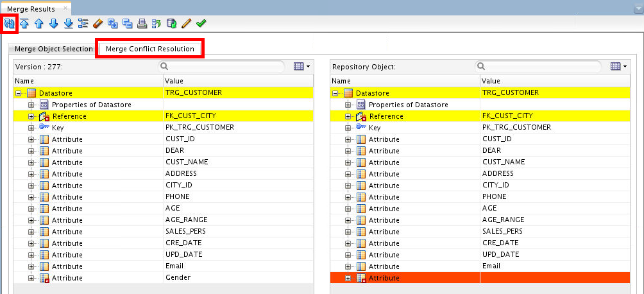Open column options dropdown in Repository Object panel

619,66
